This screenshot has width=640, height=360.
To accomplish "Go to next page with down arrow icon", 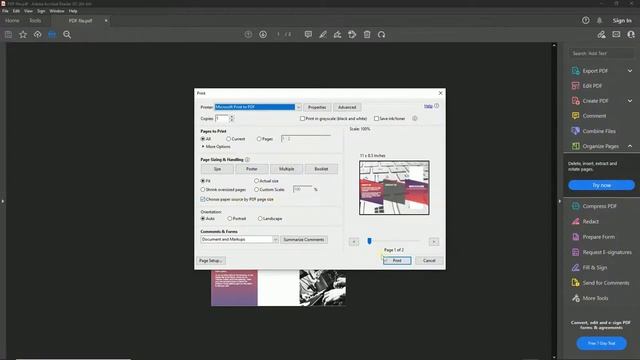I will [263, 35].
